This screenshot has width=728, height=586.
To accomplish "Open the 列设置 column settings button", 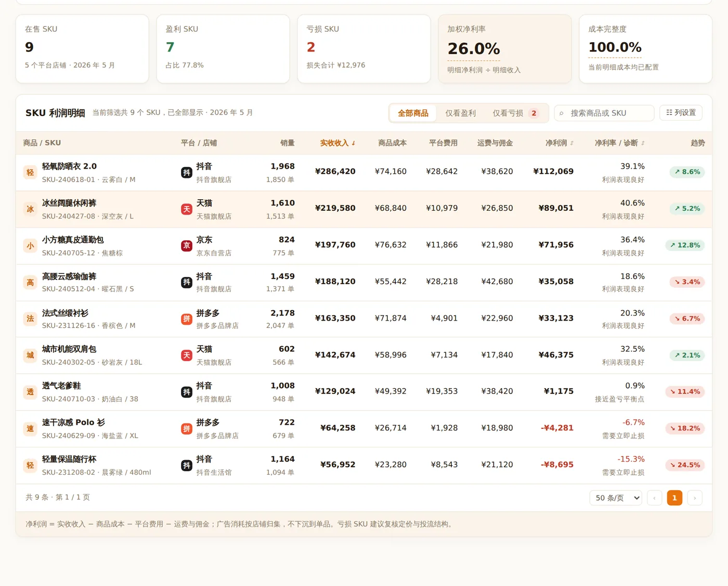I will coord(681,112).
